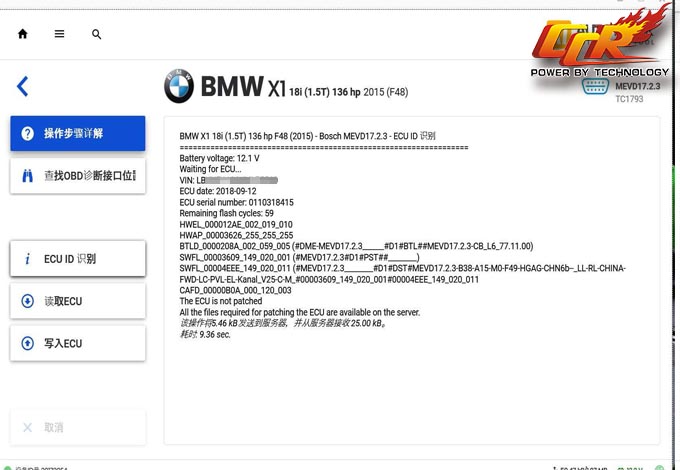Start 写入ECU write operation
Image resolution: width=680 pixels, height=470 pixels.
click(x=78, y=343)
